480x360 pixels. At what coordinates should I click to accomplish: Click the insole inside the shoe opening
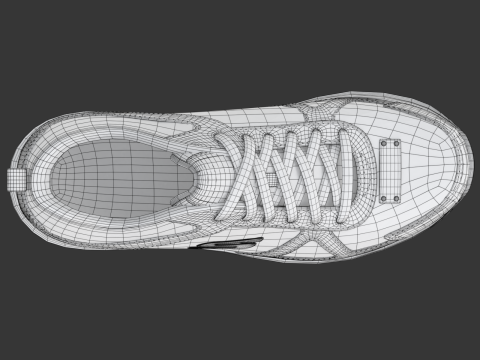coord(122,179)
